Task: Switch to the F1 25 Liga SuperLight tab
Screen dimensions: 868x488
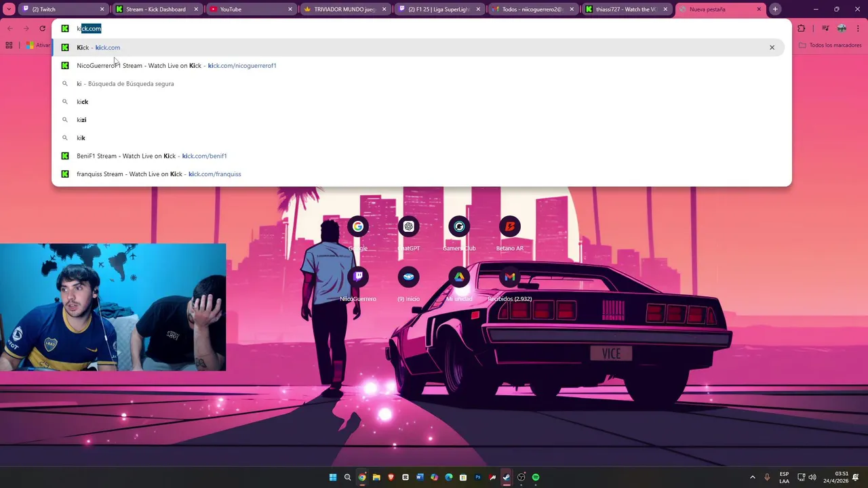Action: (x=439, y=9)
